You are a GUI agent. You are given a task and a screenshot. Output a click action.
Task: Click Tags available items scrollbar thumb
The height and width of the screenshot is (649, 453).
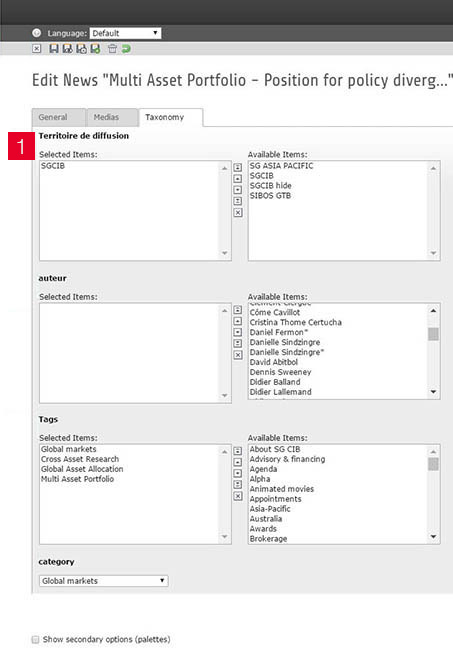tap(433, 464)
